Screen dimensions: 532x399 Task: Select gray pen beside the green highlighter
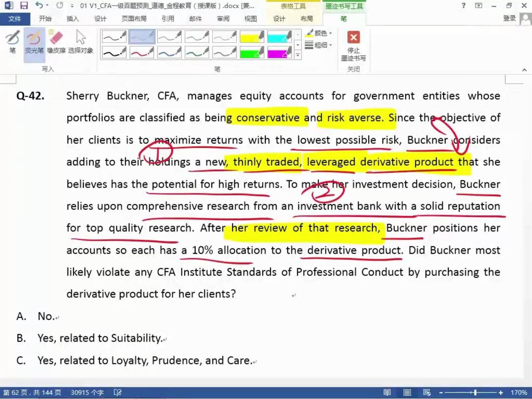pyautogui.click(x=224, y=52)
